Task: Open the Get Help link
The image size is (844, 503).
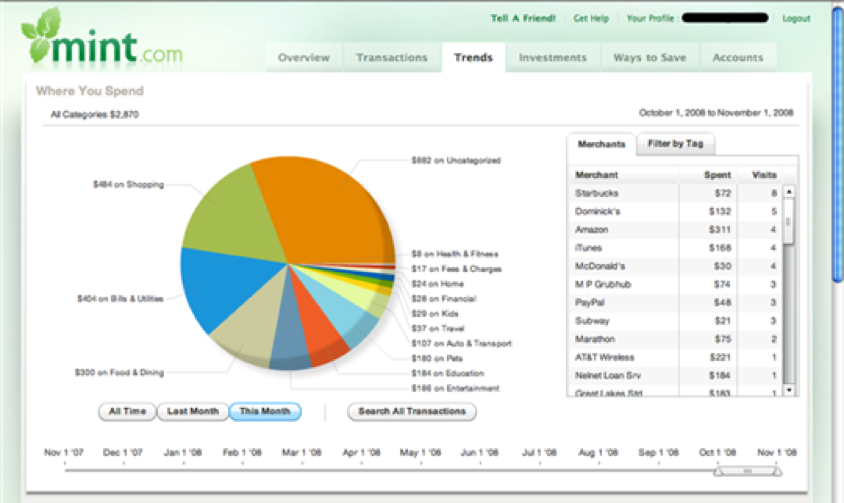Action: (591, 18)
